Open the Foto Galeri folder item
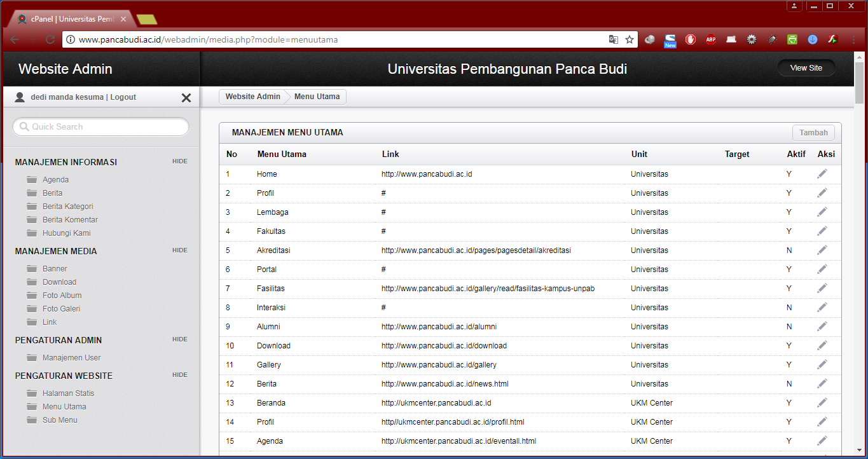This screenshot has width=868, height=459. point(61,309)
